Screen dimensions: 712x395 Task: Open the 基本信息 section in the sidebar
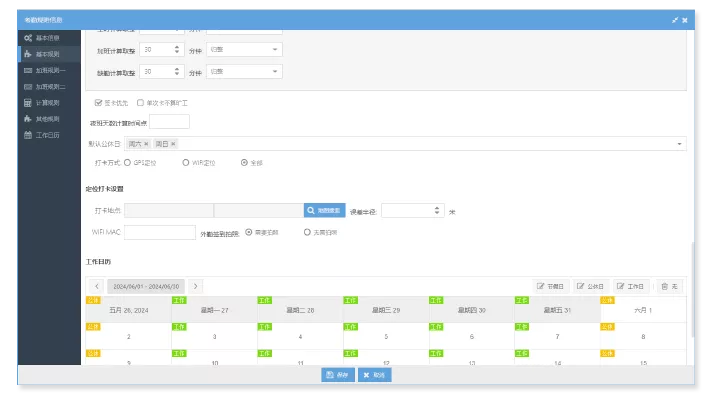[49, 38]
